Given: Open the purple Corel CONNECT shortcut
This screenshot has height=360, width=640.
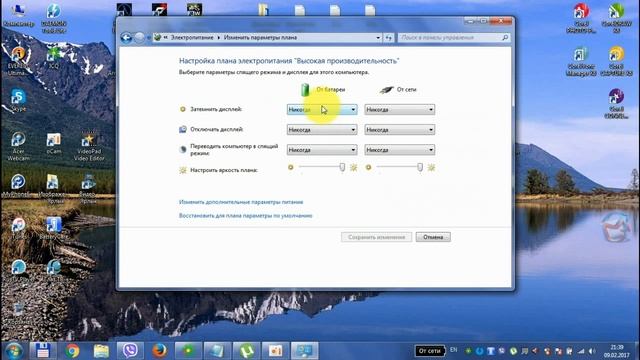Looking at the screenshot, I should pos(616,104).
